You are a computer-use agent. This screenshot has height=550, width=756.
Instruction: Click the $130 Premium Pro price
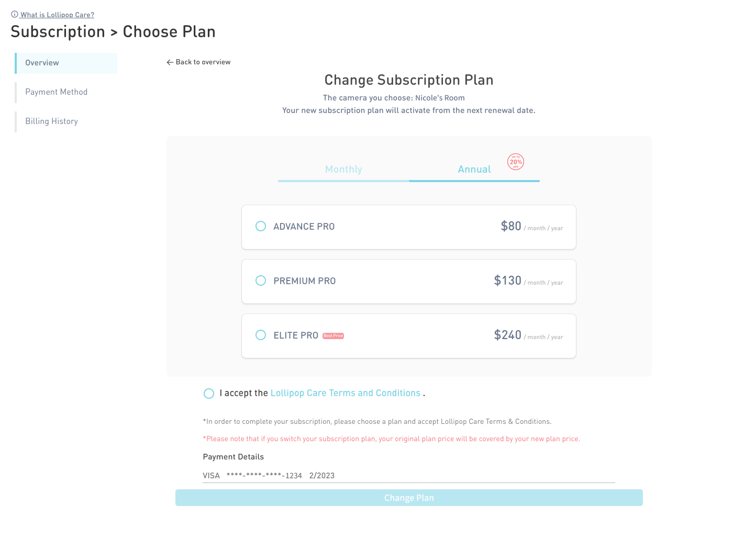pyautogui.click(x=507, y=280)
